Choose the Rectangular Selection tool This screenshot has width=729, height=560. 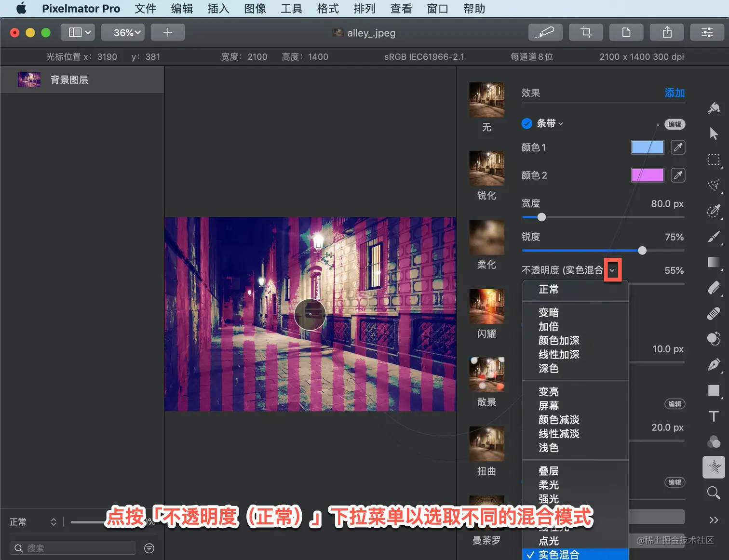coord(714,160)
